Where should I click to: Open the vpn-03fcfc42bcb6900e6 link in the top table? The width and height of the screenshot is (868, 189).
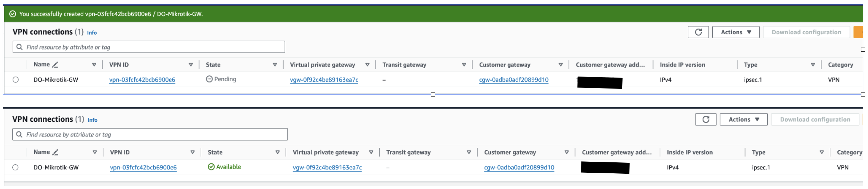coord(142,80)
